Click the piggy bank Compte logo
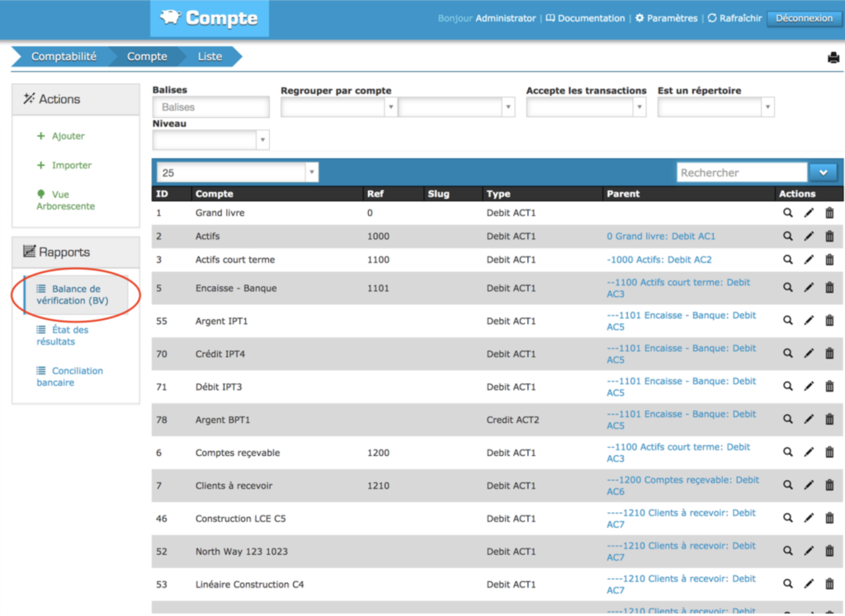Viewport: 845px width, 616px height. pyautogui.click(x=210, y=18)
